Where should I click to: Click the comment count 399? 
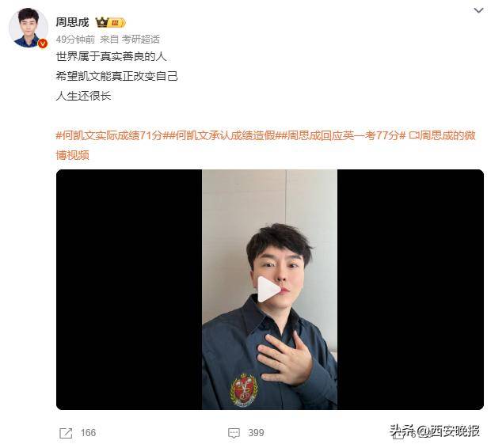pyautogui.click(x=256, y=433)
